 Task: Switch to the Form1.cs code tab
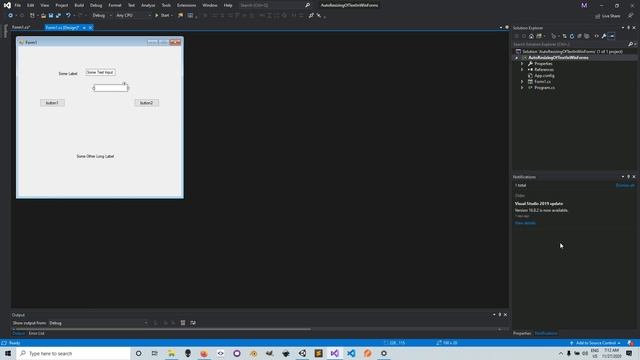point(21,27)
